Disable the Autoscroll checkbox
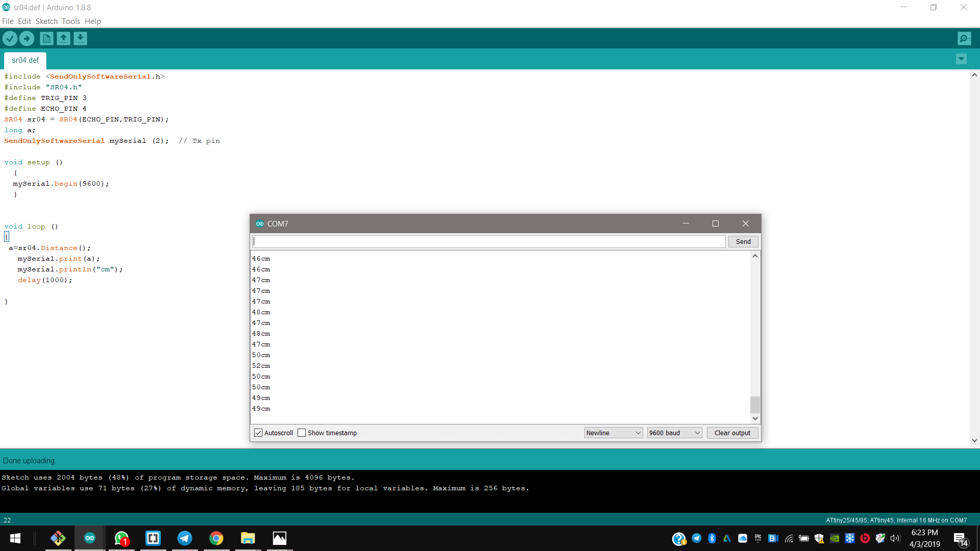 (x=258, y=433)
